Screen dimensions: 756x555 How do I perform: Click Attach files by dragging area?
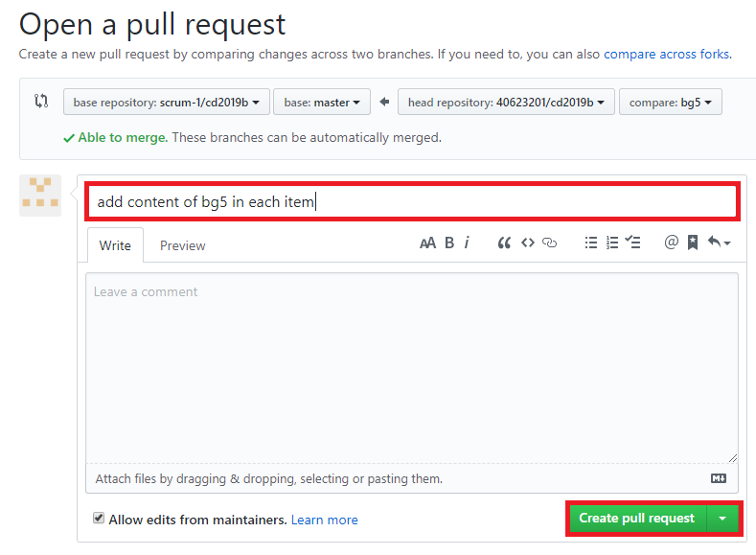[412, 478]
